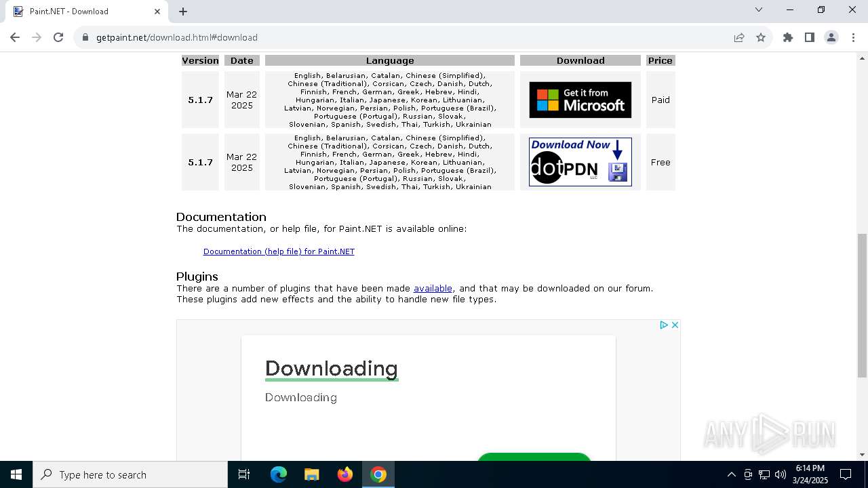Go back to the previous page
Image resolution: width=868 pixels, height=488 pixels.
(15, 37)
